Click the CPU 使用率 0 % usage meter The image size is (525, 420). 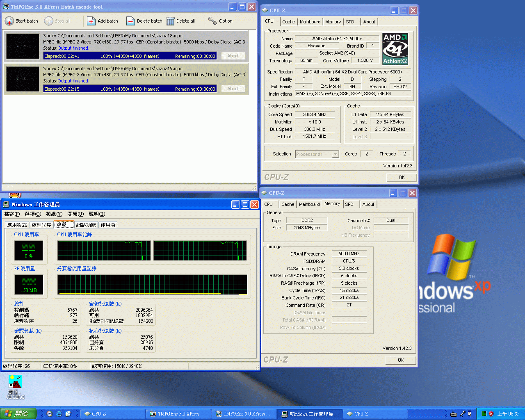pos(29,250)
